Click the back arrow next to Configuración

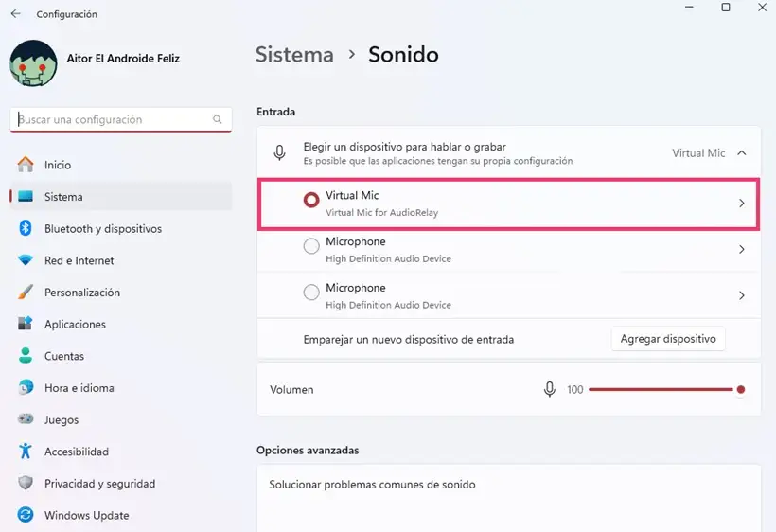pos(16,14)
